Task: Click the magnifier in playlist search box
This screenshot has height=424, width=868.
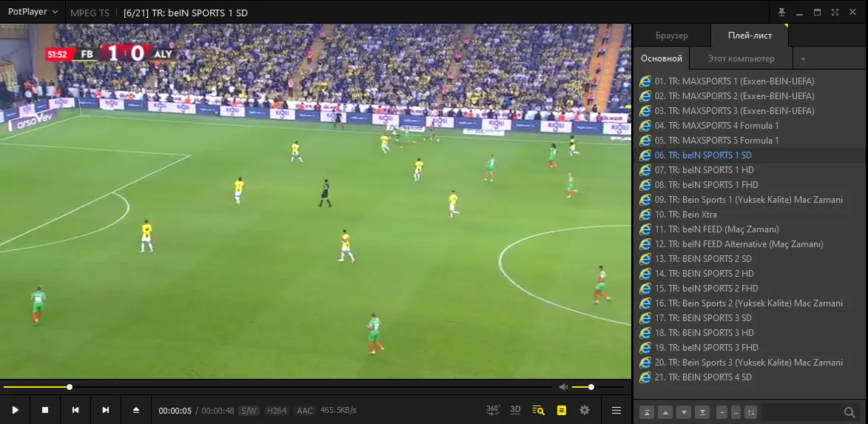Action: (x=850, y=412)
